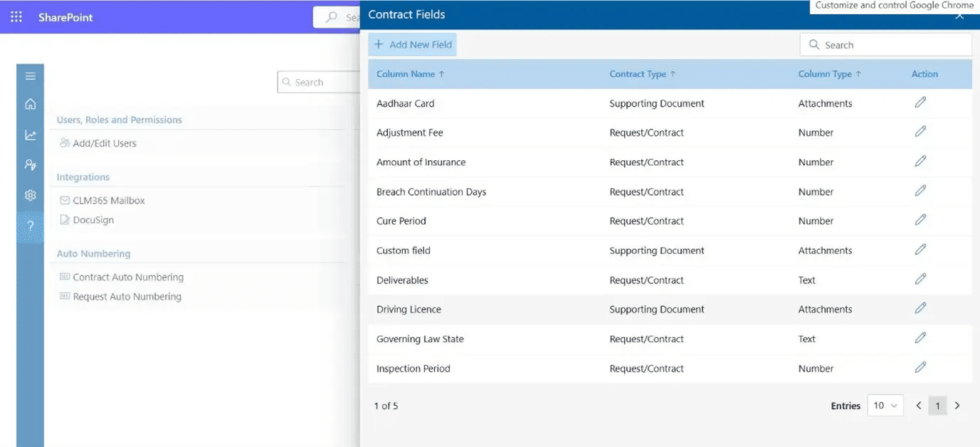Edit the Aadhaar Card field
The width and height of the screenshot is (980, 447).
920,102
